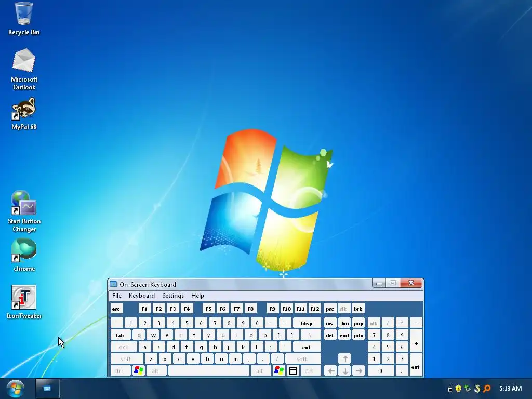The height and width of the screenshot is (399, 532).
Task: Select the chrome desktop shortcut
Action: [24, 255]
